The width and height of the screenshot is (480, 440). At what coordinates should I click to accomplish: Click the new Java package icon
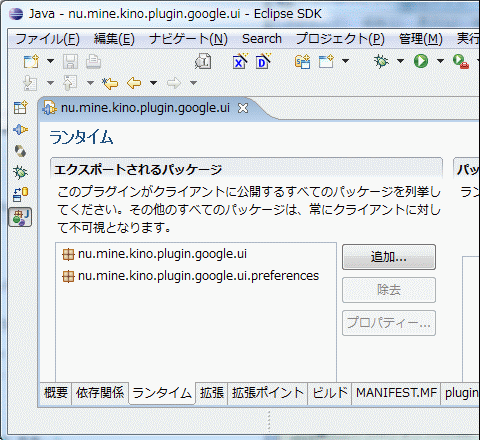[303, 62]
